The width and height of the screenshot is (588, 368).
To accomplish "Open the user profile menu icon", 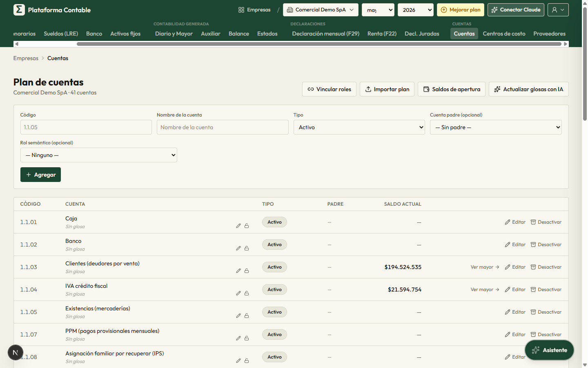I will pos(558,10).
